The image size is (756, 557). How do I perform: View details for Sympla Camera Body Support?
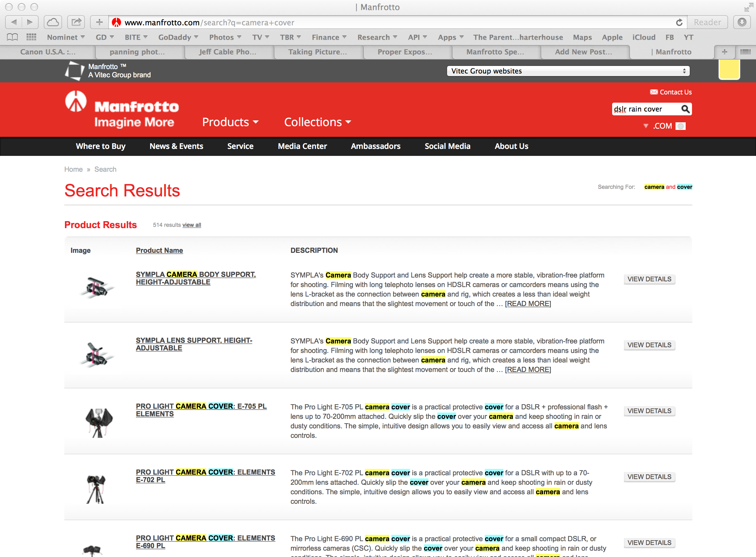coord(649,279)
